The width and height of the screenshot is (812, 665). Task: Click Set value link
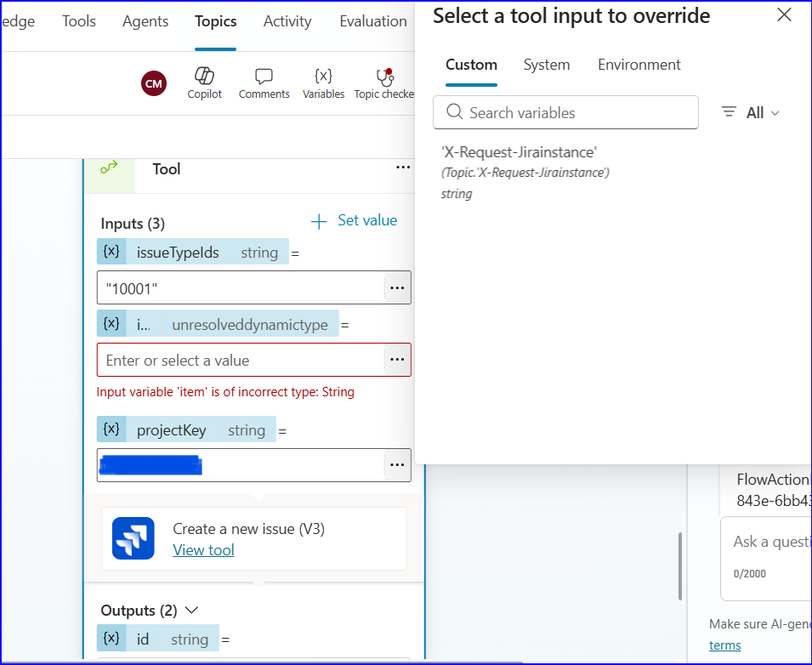pos(367,220)
